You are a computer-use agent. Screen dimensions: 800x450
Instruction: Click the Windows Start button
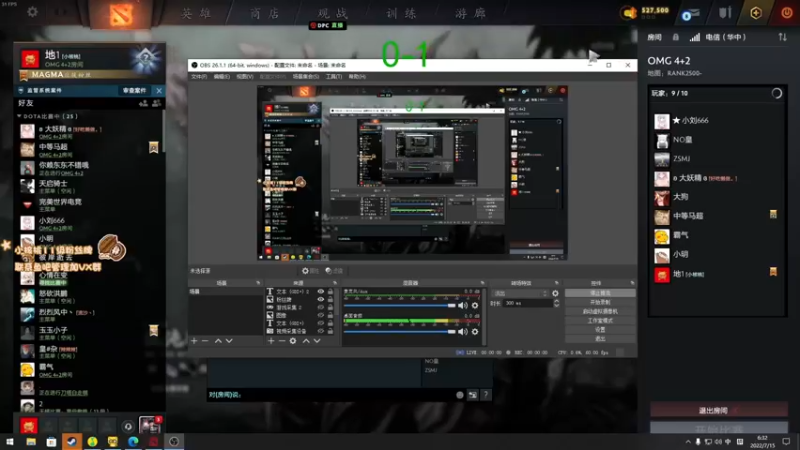[10, 441]
